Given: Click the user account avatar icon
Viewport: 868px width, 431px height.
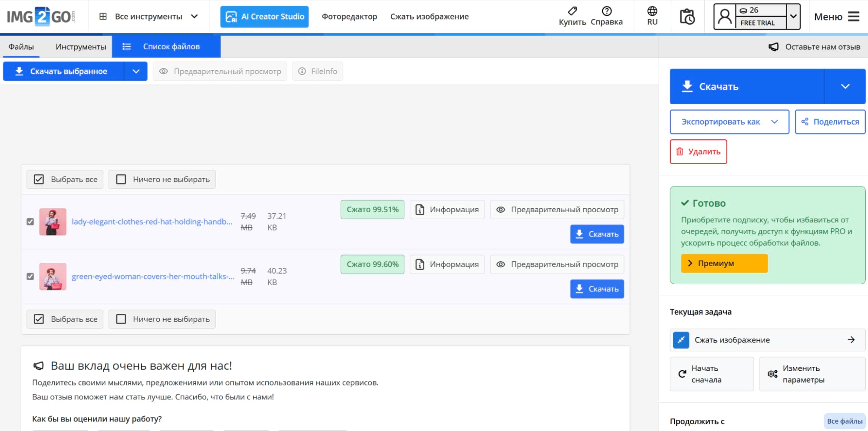Looking at the screenshot, I should point(725,16).
